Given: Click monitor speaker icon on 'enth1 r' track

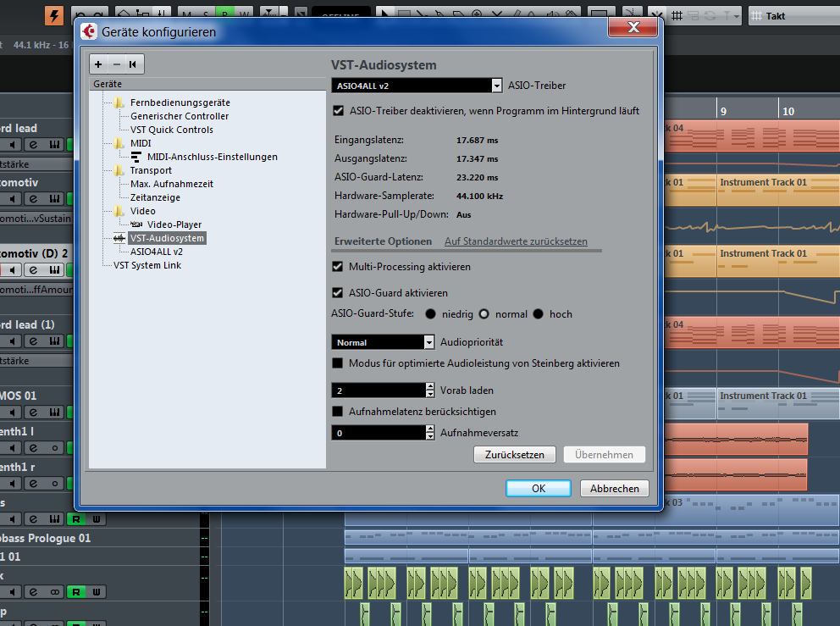Looking at the screenshot, I should [x=13, y=484].
